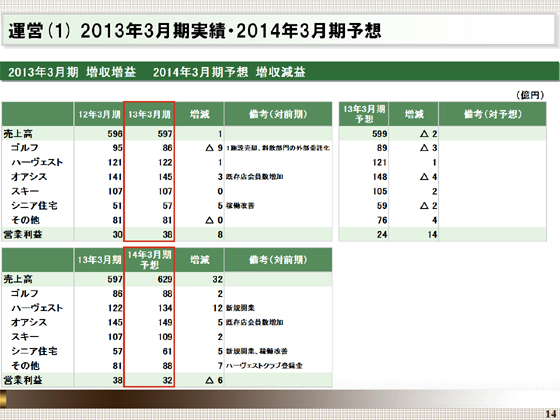This screenshot has height=420, width=560.
Task: Click ゴルフ value '89' in 13年3月期予想 column
Action: coord(382,148)
